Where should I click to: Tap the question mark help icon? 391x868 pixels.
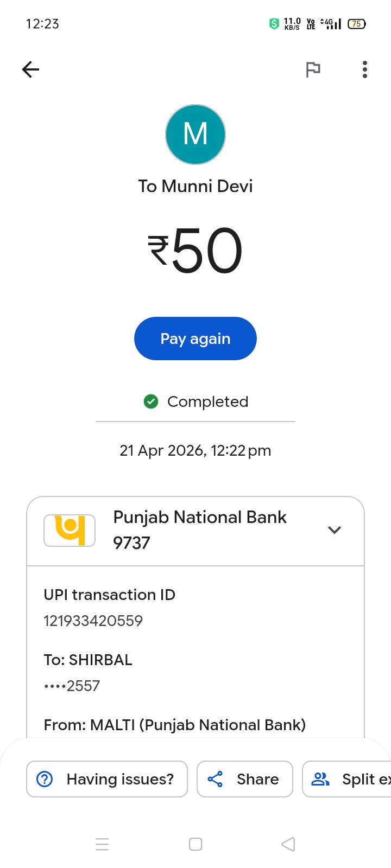click(45, 779)
